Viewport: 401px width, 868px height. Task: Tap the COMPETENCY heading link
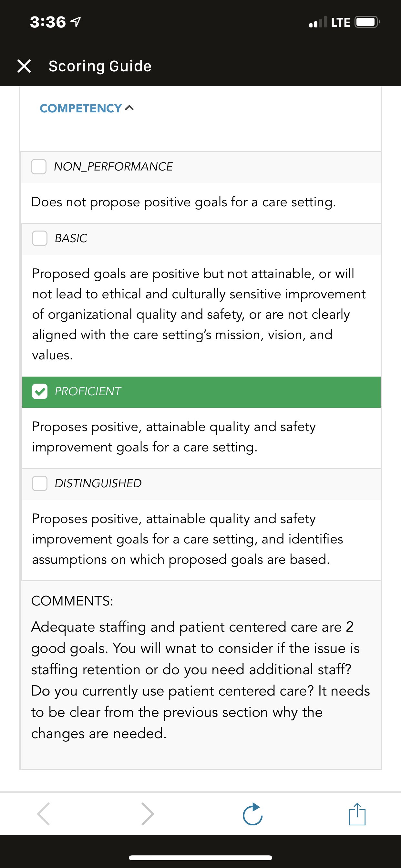coord(81,108)
